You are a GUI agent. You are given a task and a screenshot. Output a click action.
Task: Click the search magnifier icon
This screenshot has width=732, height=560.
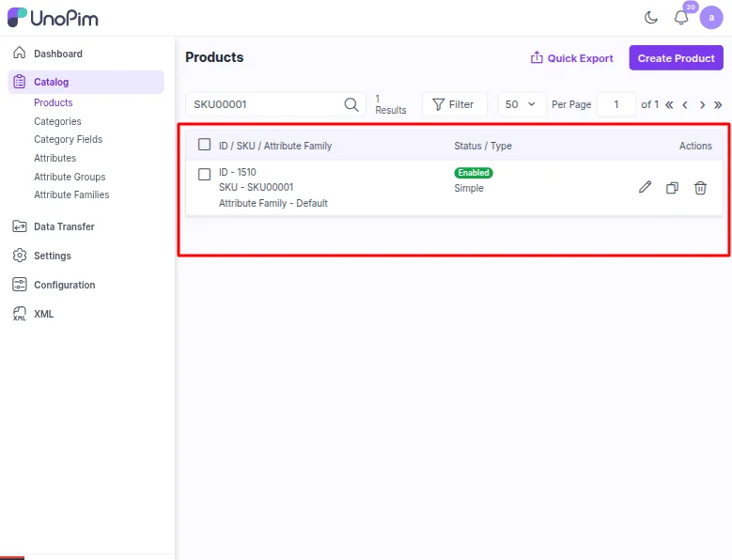tap(351, 104)
